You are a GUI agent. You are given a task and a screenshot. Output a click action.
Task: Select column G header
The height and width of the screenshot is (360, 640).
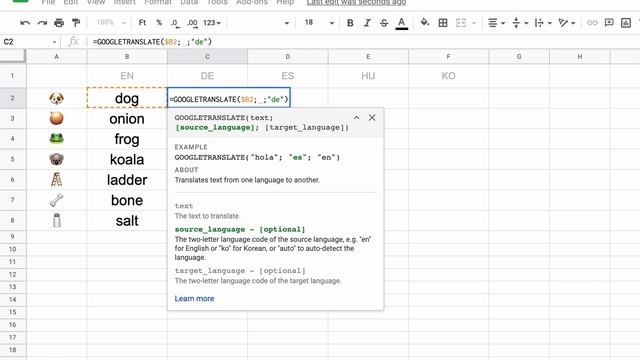tap(519, 56)
